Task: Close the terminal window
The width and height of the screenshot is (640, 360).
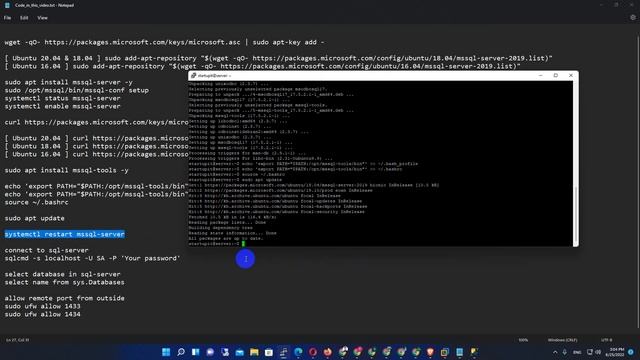Action: pos(571,76)
